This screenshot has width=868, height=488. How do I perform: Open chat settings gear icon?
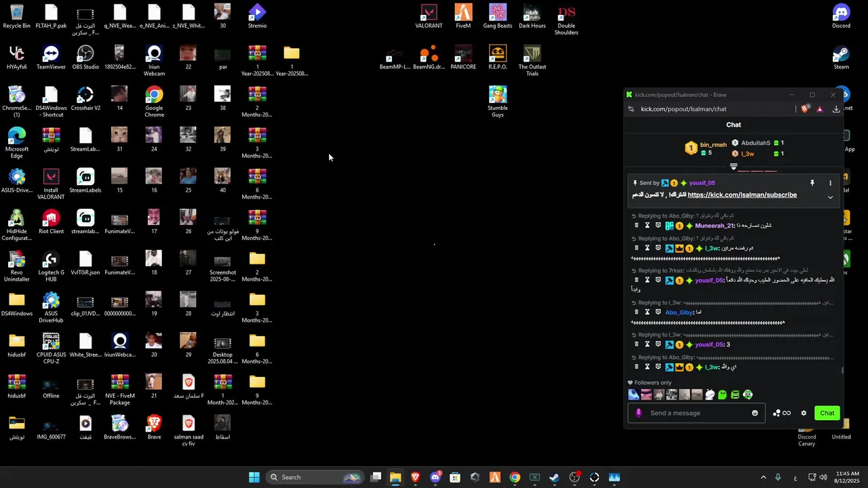click(x=804, y=413)
